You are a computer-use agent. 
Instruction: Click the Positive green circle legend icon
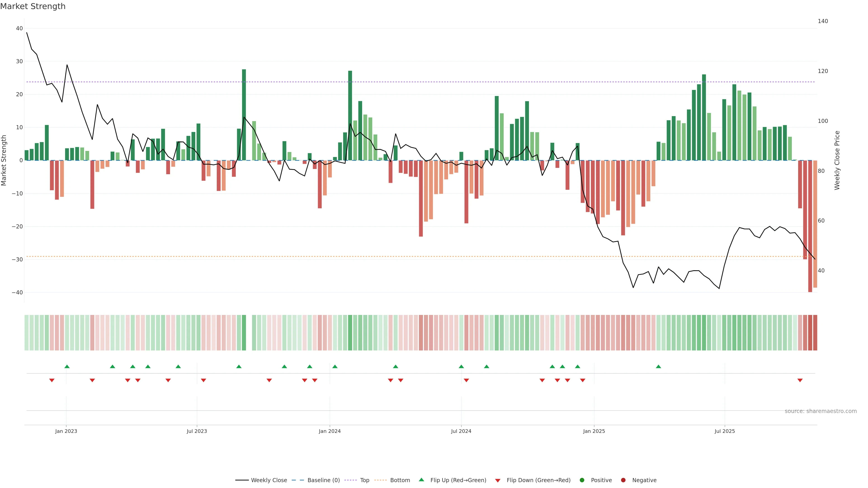click(x=582, y=480)
